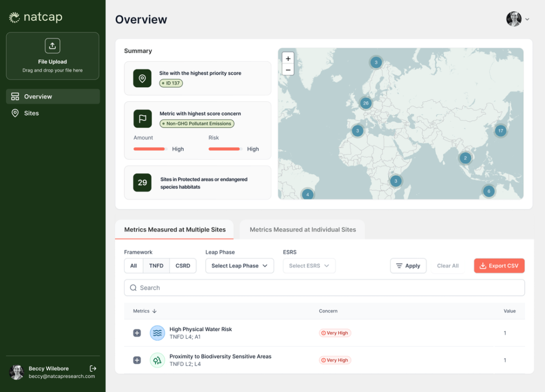
Task: Click the map zoom in plus button
Action: pyautogui.click(x=288, y=59)
